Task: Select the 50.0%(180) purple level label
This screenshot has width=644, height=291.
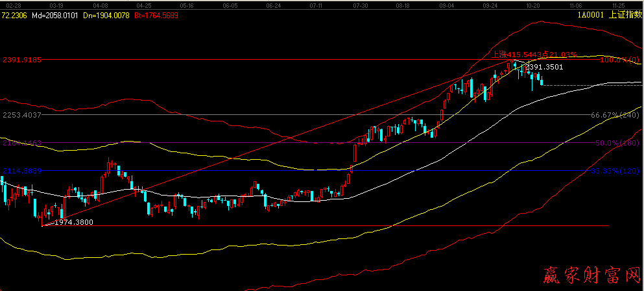Action: coord(617,142)
